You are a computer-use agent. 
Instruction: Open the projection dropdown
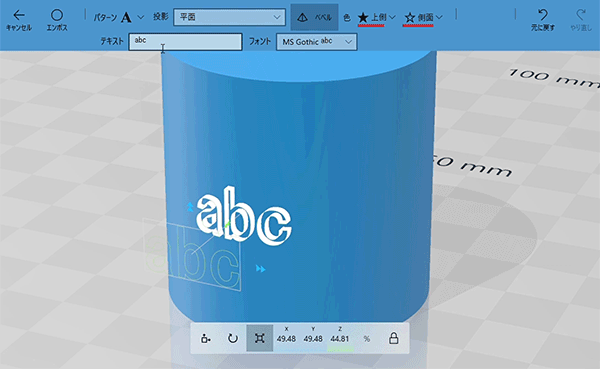(x=229, y=17)
